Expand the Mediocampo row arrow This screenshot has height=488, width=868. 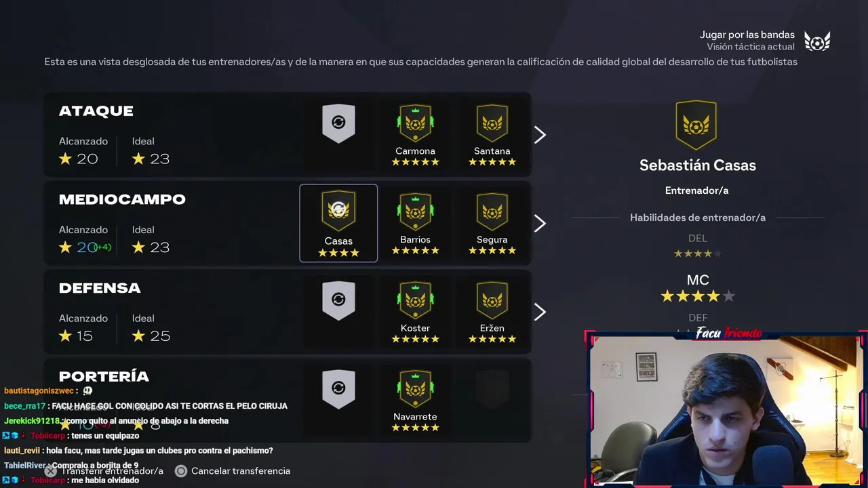[540, 224]
